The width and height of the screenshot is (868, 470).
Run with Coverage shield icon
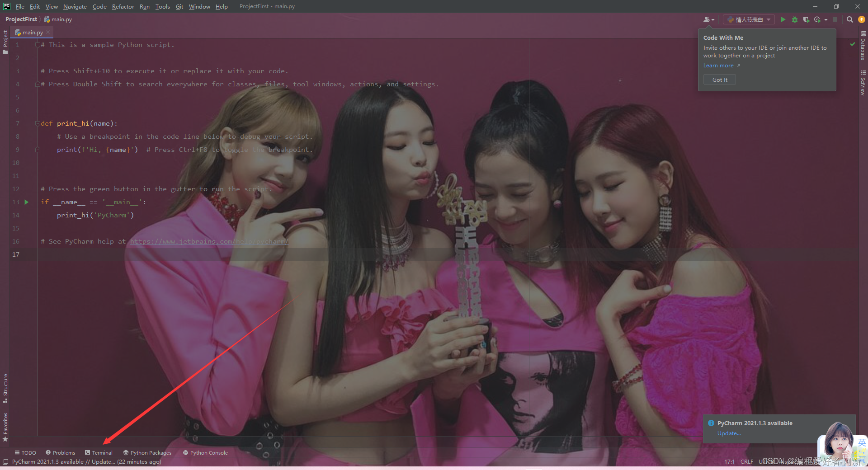(x=806, y=19)
